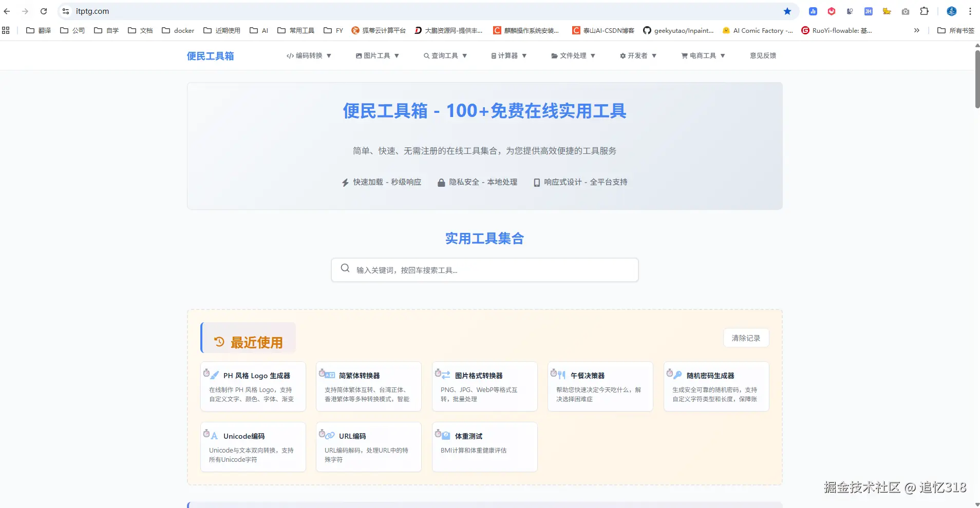Click the 随机密码生成器 key icon
The height and width of the screenshot is (508, 980).
pos(678,375)
